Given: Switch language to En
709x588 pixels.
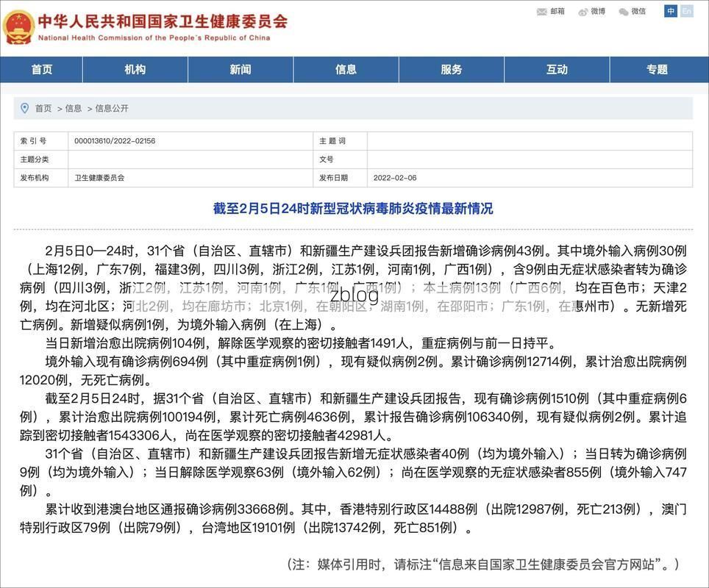Looking at the screenshot, I should 686,11.
